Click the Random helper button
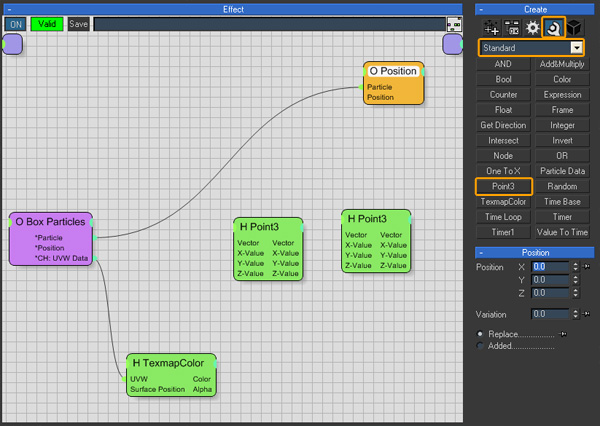This screenshot has width=600, height=426. [562, 186]
